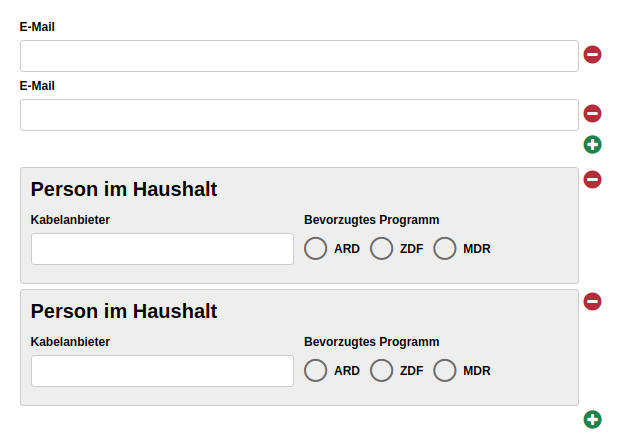Click the second Person im Haushalt heading
The width and height of the screenshot is (627, 447).
124,311
